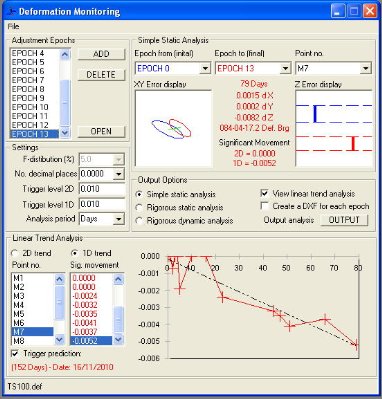Open the File menu
The height and width of the screenshot is (399, 382).
pos(14,26)
